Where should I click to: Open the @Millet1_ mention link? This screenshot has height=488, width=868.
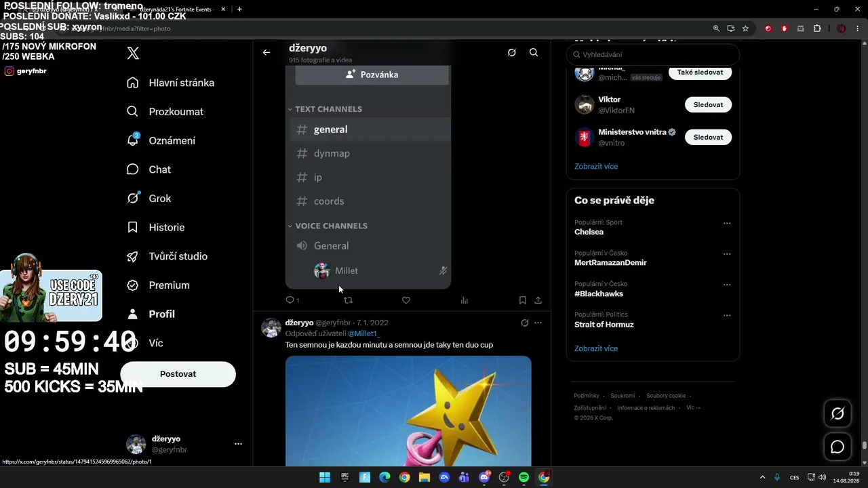tap(364, 333)
